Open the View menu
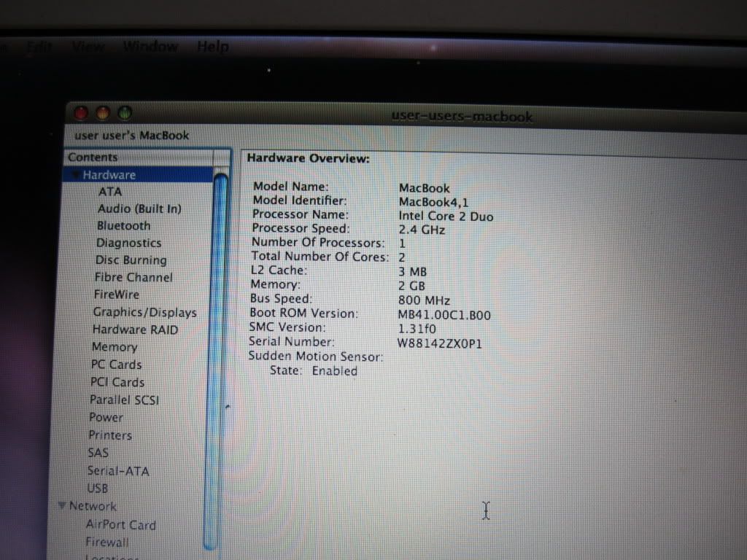Image resolution: width=747 pixels, height=560 pixels. click(x=88, y=47)
